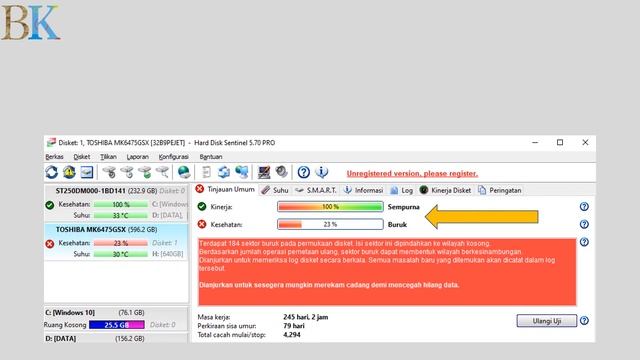Click the blue info bubble toolbar icon

coord(321,172)
